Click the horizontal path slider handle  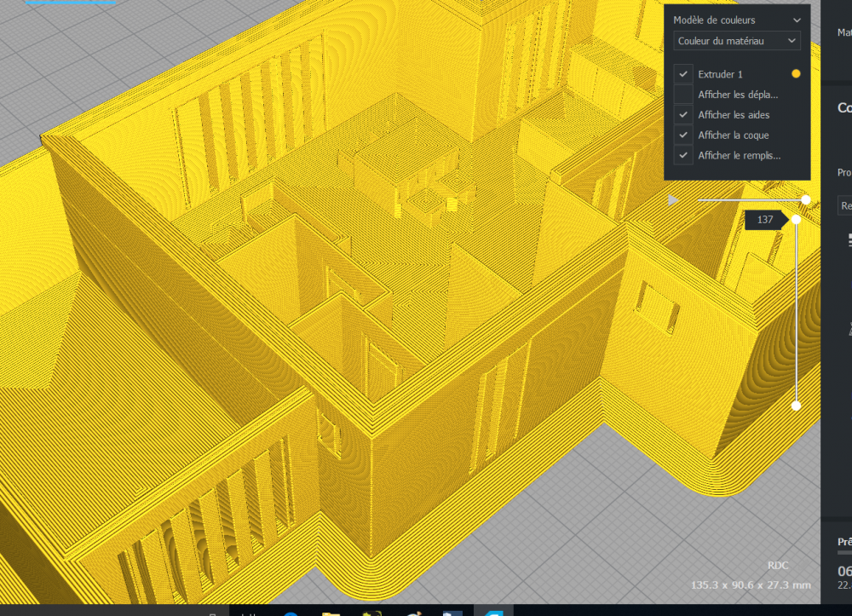pos(806,200)
